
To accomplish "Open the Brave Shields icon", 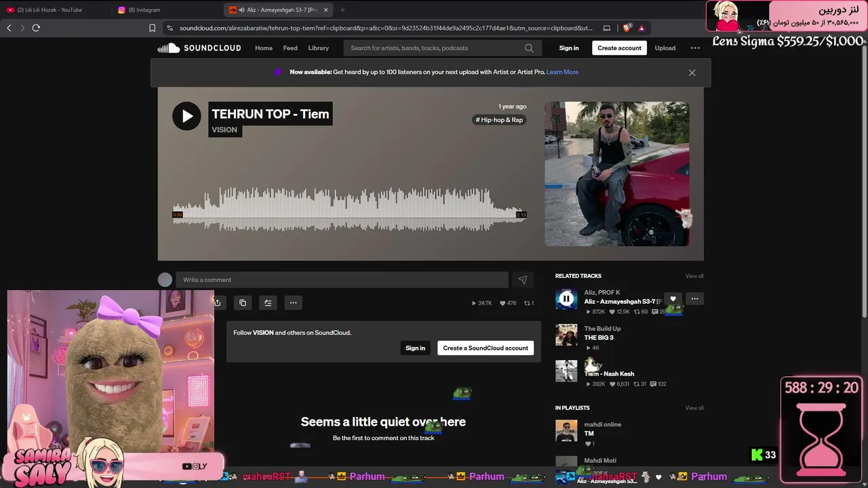I will (627, 28).
